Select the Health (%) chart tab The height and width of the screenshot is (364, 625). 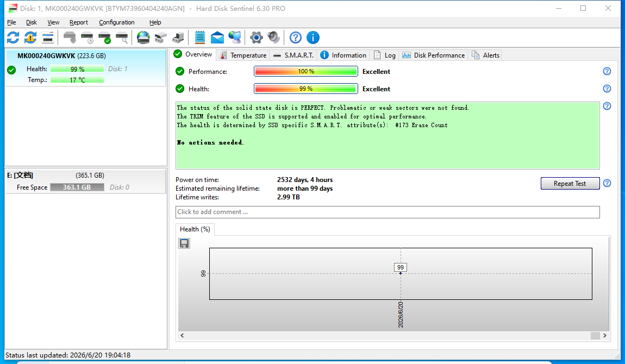point(195,229)
